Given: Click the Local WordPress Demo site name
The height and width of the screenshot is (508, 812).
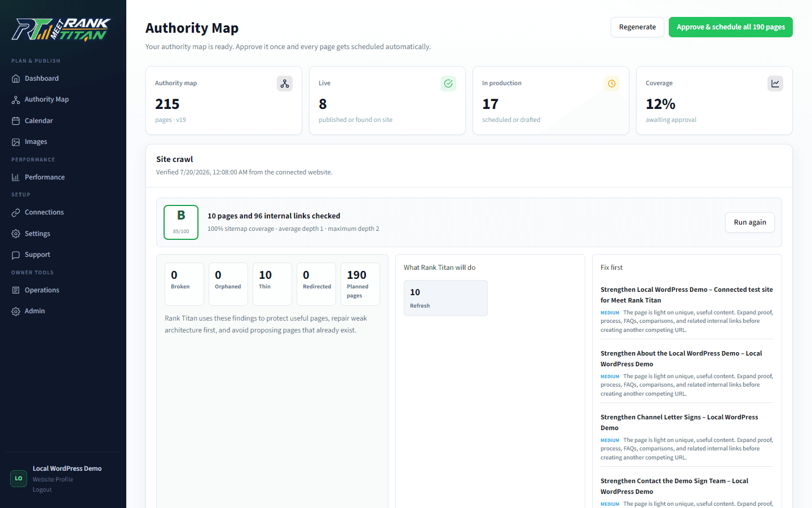Looking at the screenshot, I should 67,468.
